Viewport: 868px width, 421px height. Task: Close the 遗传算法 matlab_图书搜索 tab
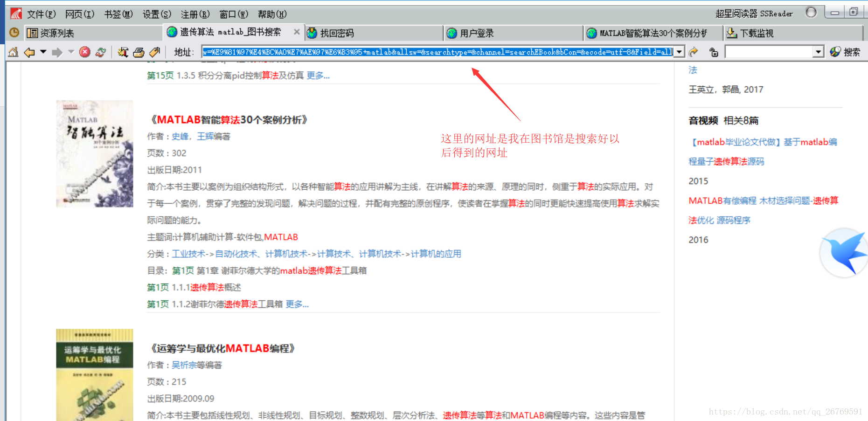pos(297,32)
